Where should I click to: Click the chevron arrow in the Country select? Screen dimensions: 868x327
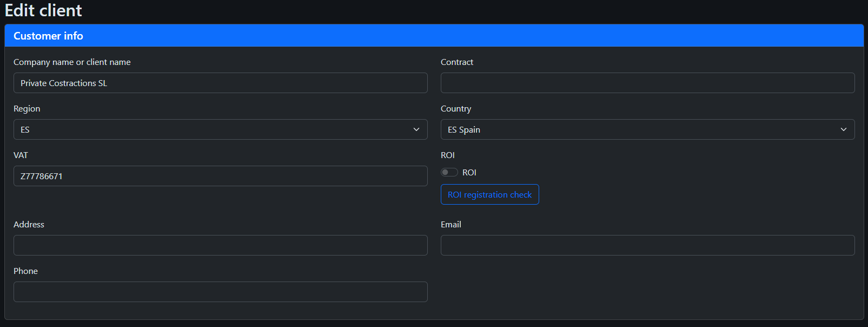pos(843,129)
